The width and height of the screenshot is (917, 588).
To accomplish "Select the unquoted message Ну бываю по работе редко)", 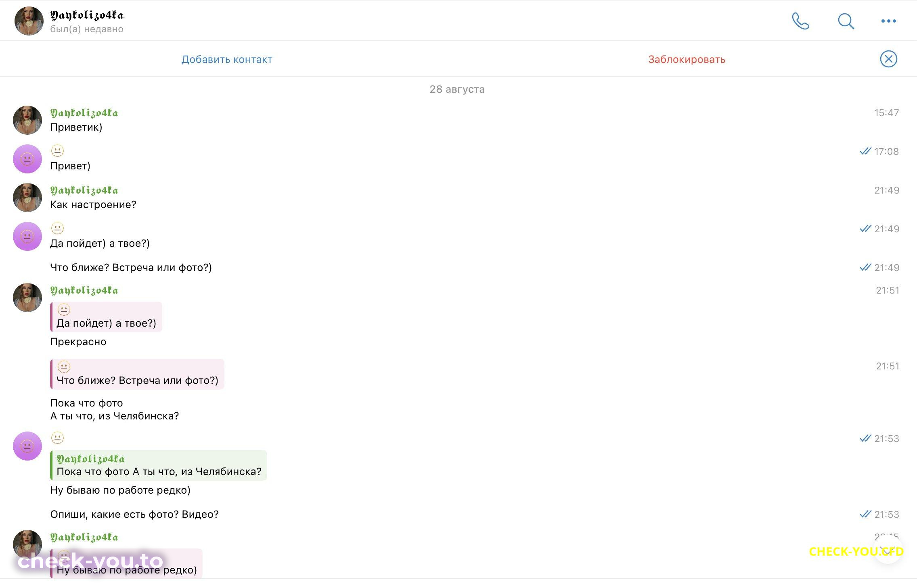I will pos(120,490).
